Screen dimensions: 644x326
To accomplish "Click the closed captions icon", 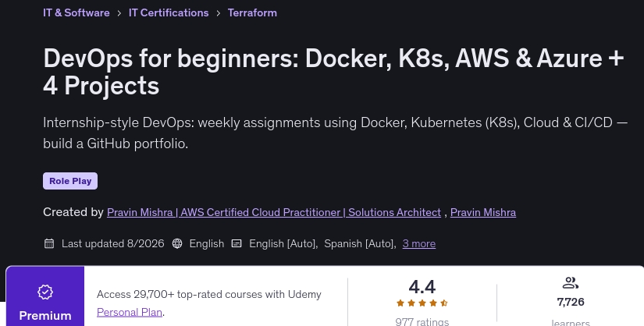I will coord(237,243).
